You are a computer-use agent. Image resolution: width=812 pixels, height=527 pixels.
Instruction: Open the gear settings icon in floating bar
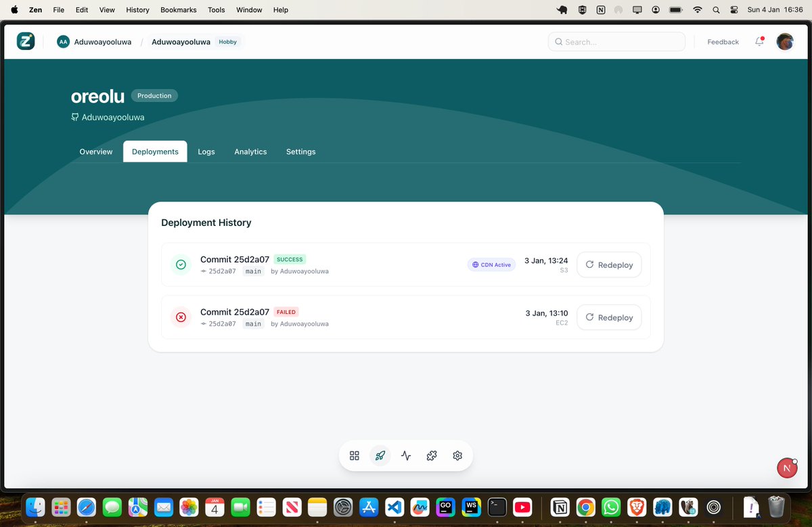click(457, 455)
